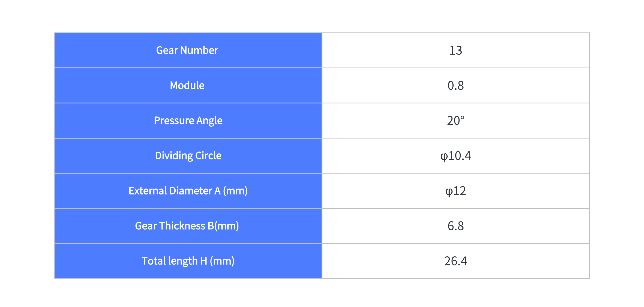Click the Gear Number label cell
Screen dimensions: 644x307
coord(188,50)
